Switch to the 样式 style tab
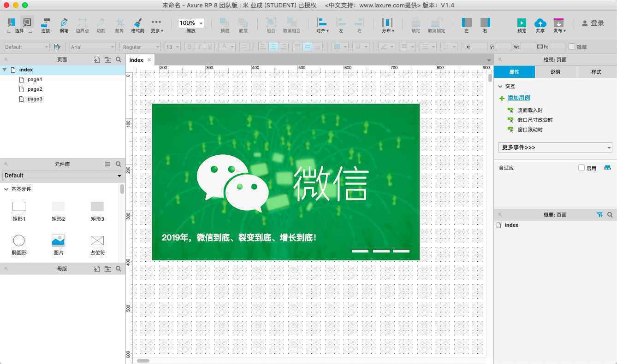Viewport: 617px width, 364px height. click(x=596, y=72)
